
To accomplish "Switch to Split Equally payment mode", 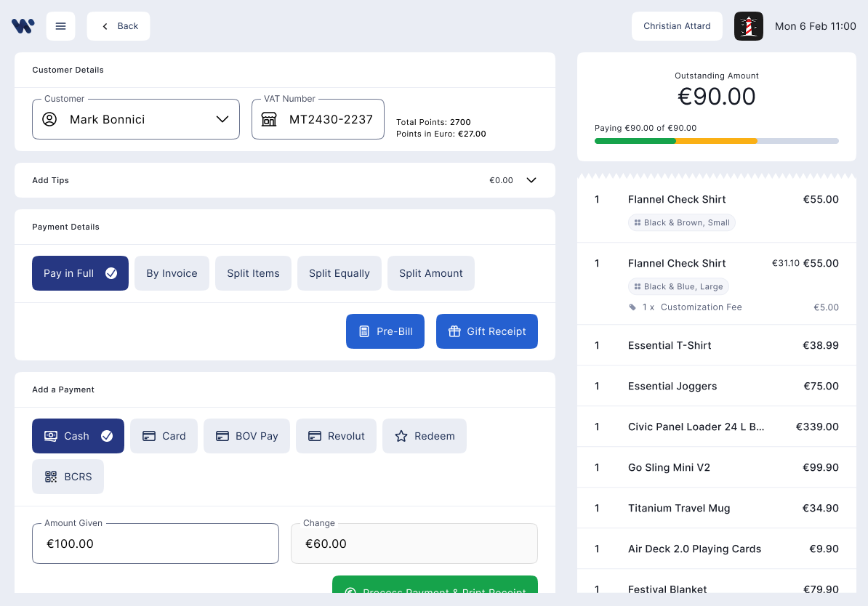I will click(x=339, y=273).
